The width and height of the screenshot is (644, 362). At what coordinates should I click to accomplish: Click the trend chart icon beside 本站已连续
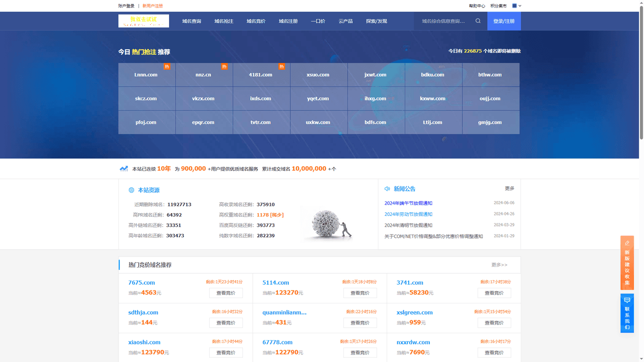click(124, 168)
